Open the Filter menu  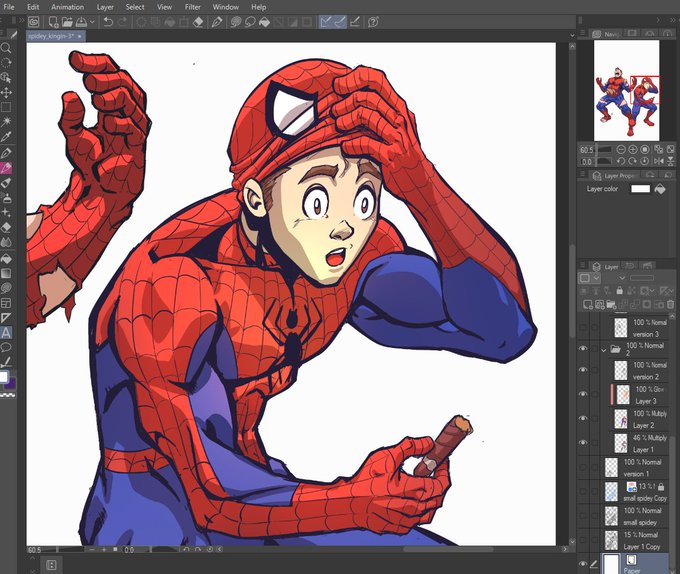click(x=193, y=7)
